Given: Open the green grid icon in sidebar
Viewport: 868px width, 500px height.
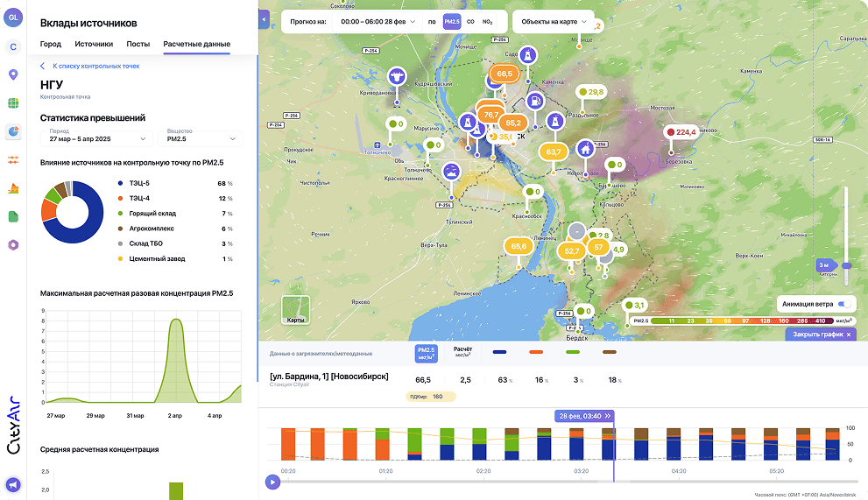Looking at the screenshot, I should click(13, 103).
